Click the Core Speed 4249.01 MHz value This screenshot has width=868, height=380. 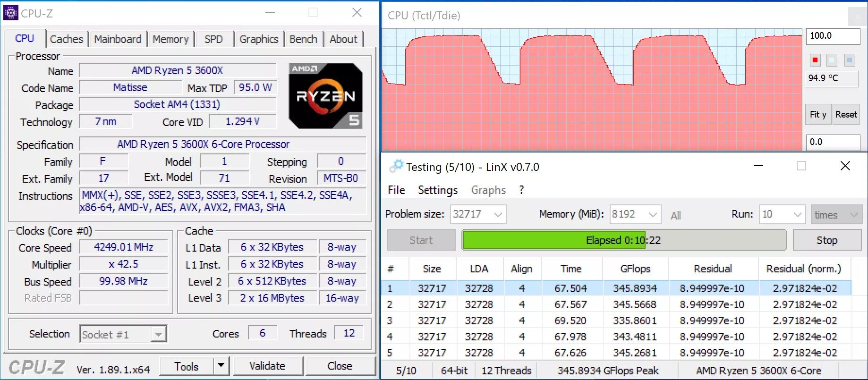tap(124, 247)
